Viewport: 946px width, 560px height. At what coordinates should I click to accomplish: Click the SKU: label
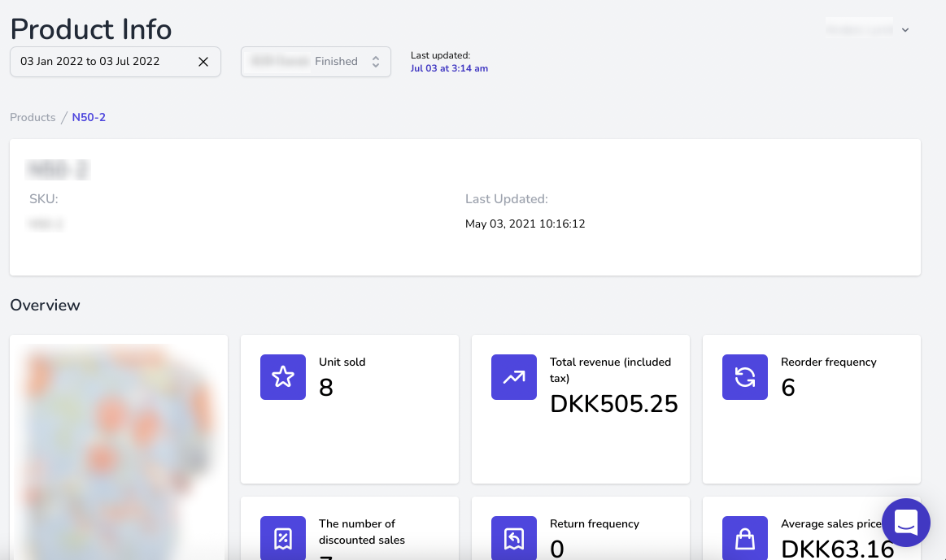44,199
